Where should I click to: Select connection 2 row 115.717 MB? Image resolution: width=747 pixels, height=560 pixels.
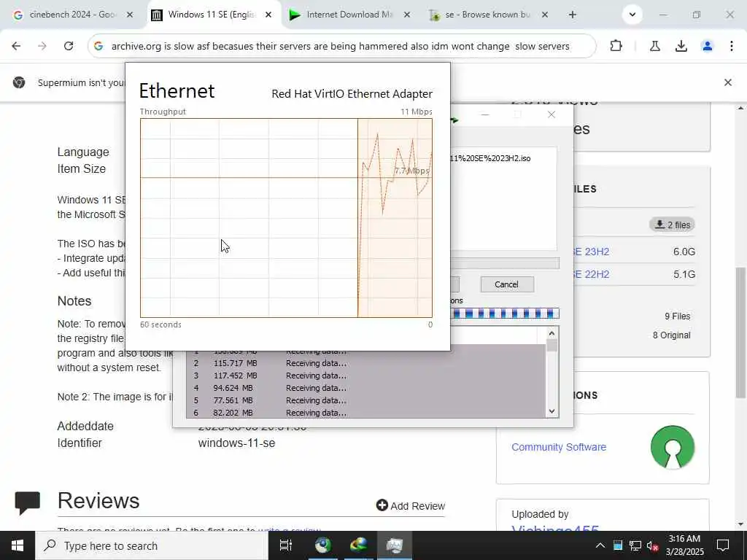[x=366, y=363]
